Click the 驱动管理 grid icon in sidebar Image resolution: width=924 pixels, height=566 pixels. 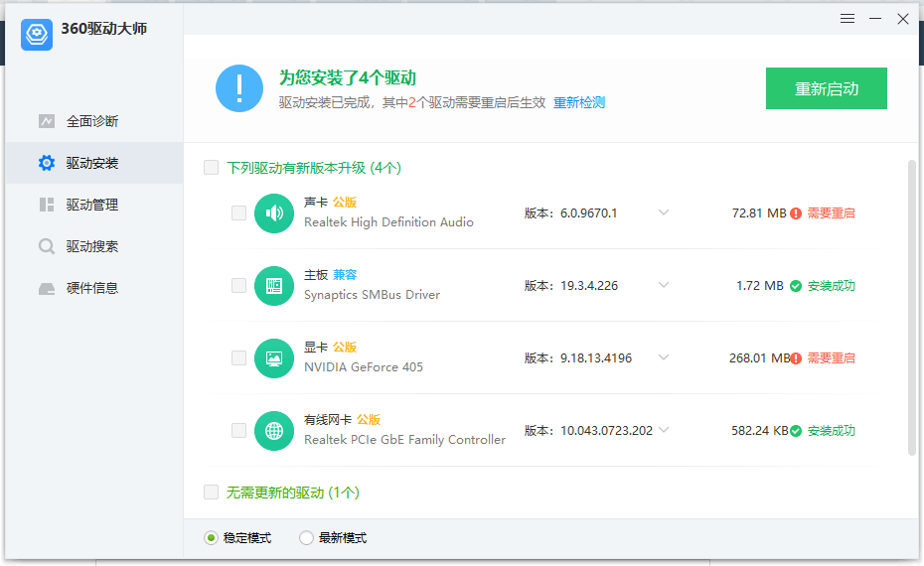click(47, 205)
